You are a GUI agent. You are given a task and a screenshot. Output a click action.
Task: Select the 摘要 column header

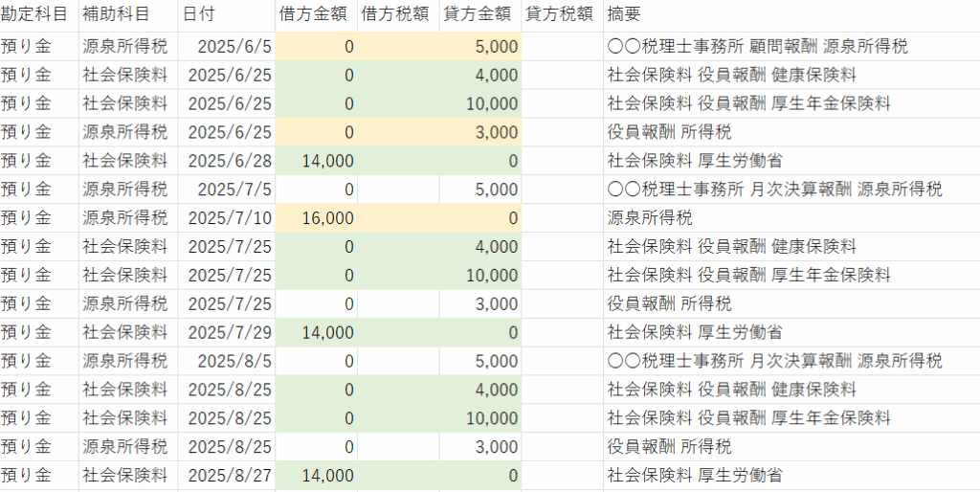tap(624, 14)
